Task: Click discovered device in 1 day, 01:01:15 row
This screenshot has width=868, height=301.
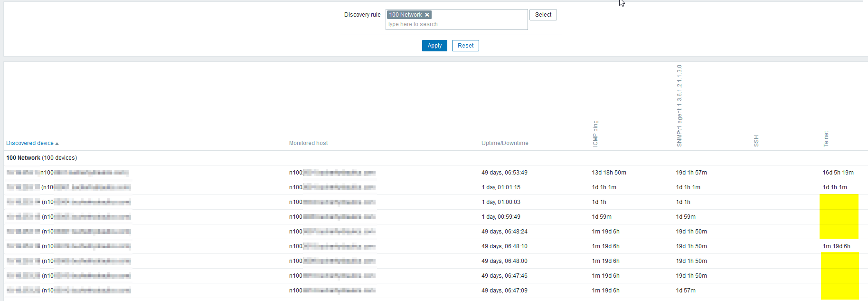Action: (x=68, y=187)
